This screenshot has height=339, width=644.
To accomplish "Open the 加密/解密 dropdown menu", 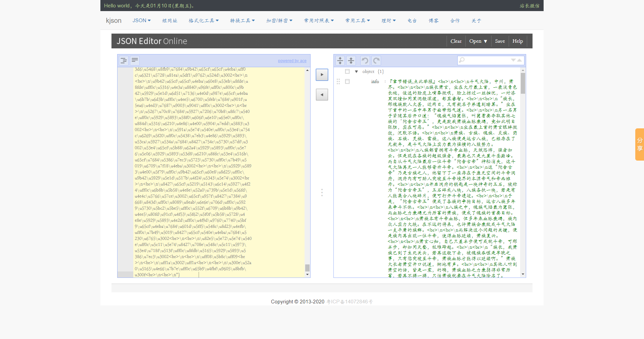I will (279, 20).
